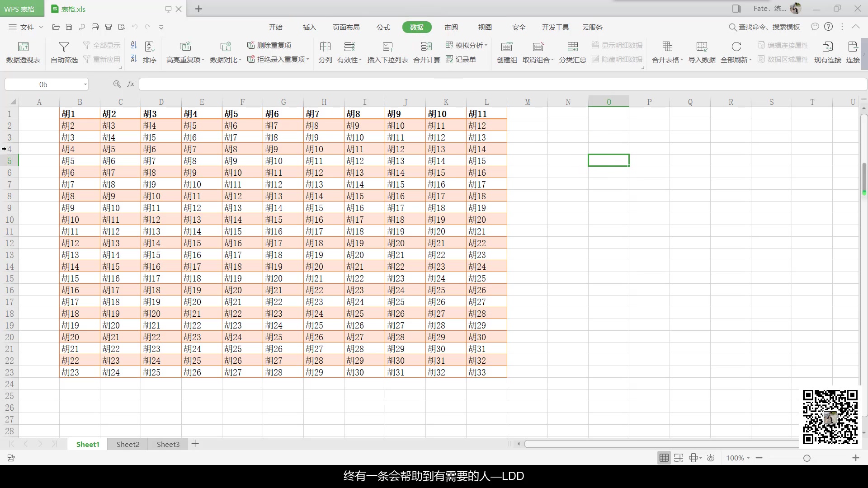This screenshot has height=488, width=868.
Task: Switch to normal view in status bar
Action: [664, 458]
